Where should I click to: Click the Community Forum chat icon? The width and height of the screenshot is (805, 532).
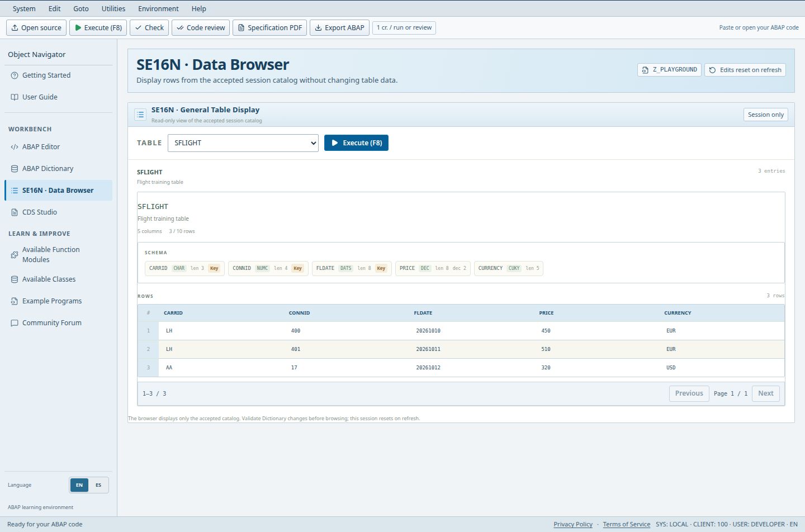coord(15,323)
